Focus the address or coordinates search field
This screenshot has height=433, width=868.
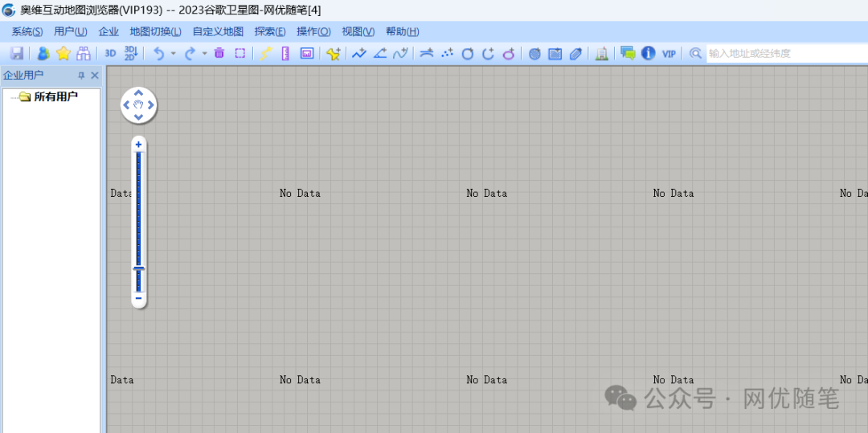pyautogui.click(x=787, y=54)
